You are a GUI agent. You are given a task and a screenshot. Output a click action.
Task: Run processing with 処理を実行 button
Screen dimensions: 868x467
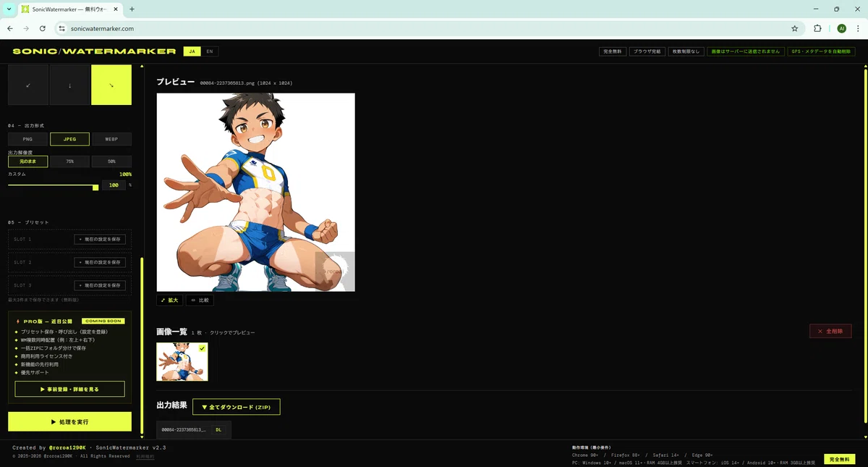coord(69,421)
